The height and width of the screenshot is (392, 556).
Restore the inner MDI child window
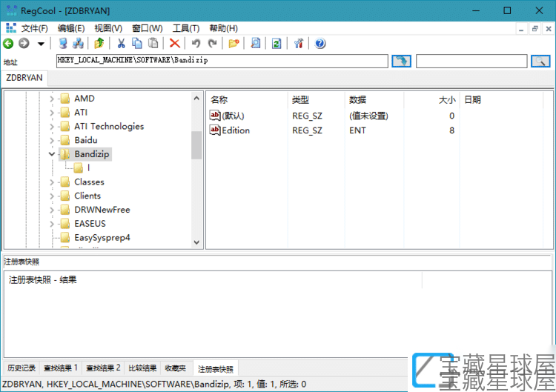click(x=535, y=29)
